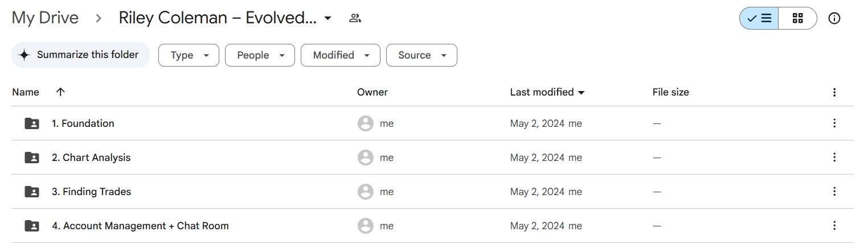
Task: Open more options for 2. Chart Analysis
Action: pyautogui.click(x=834, y=158)
